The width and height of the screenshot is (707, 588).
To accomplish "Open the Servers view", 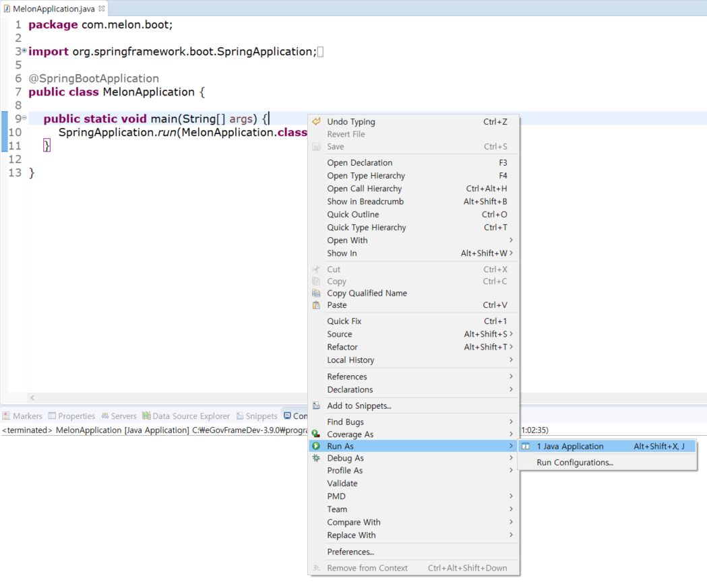I will (119, 416).
